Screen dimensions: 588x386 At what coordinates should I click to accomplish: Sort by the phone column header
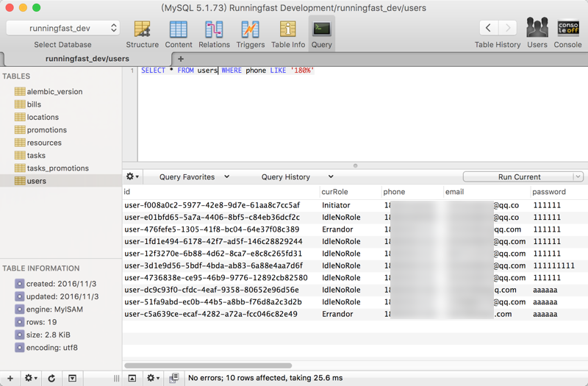click(412, 192)
